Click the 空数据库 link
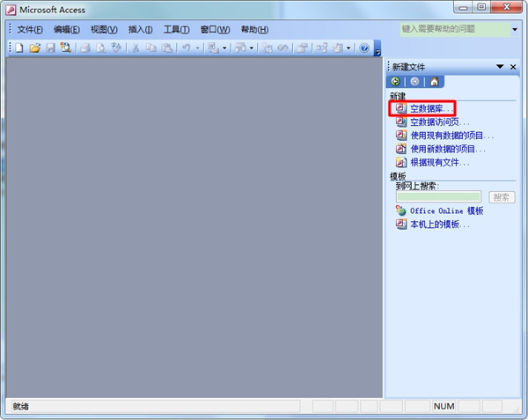Viewport: 528px width, 420px height. [431, 108]
